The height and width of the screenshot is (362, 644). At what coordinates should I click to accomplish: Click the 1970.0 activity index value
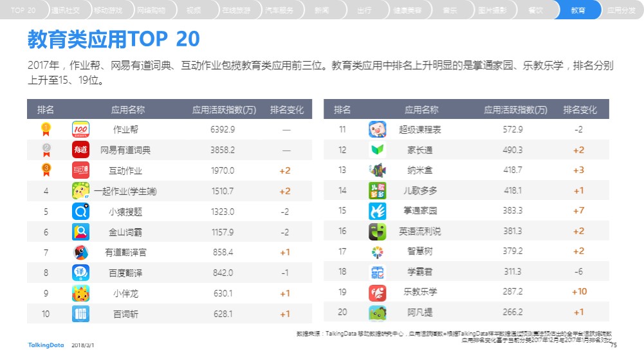click(x=223, y=171)
